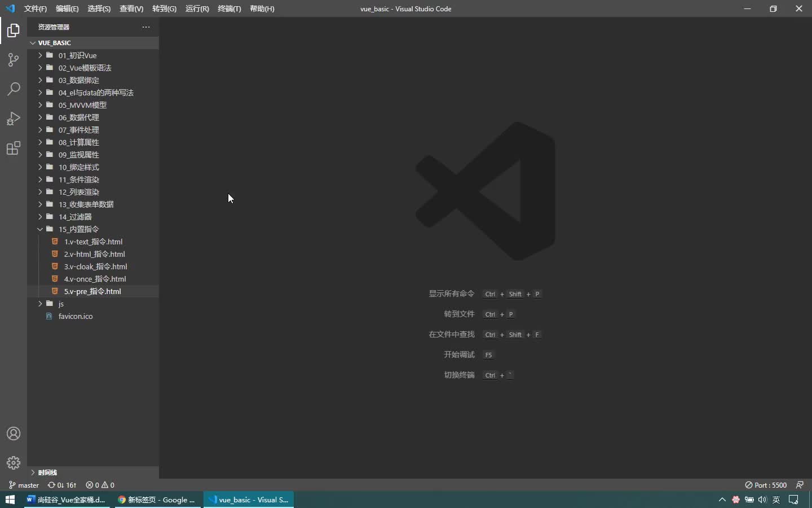Open file 1.v-text_指令.html

93,242
